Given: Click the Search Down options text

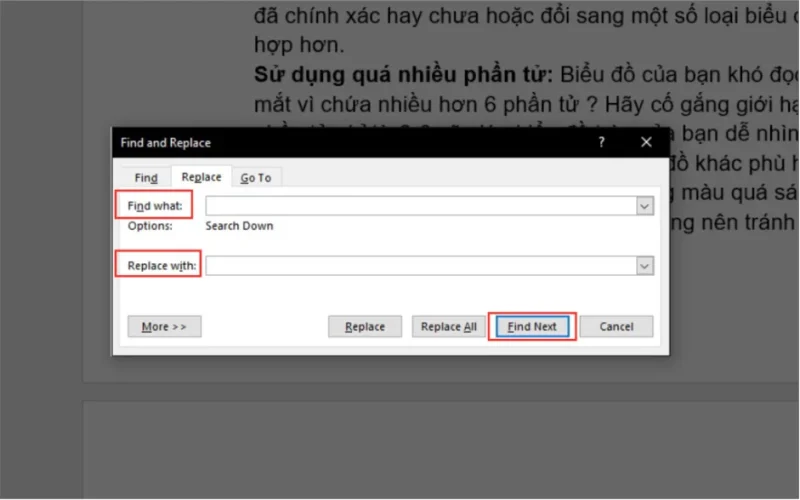Looking at the screenshot, I should click(x=239, y=226).
